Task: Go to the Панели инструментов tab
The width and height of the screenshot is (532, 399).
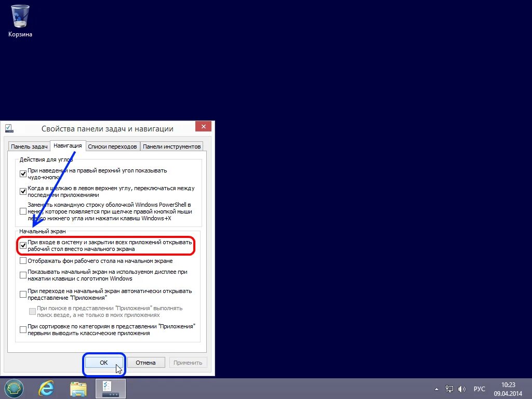Action: 171,147
